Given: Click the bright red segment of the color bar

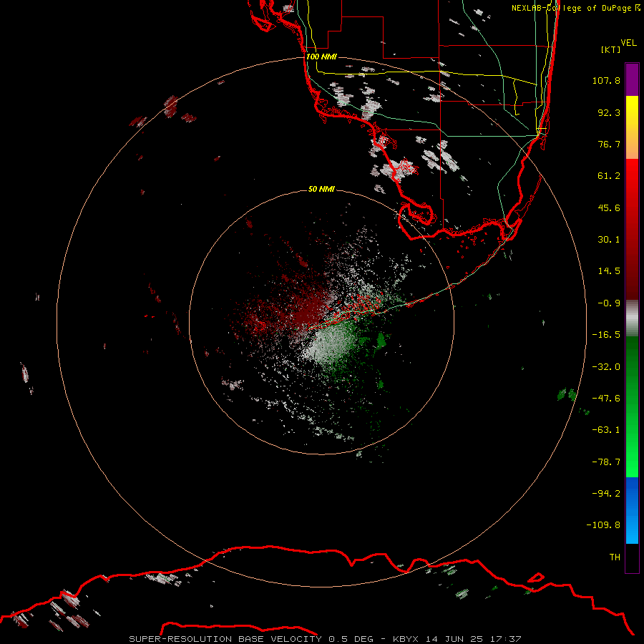Looking at the screenshot, I should pos(632,229).
